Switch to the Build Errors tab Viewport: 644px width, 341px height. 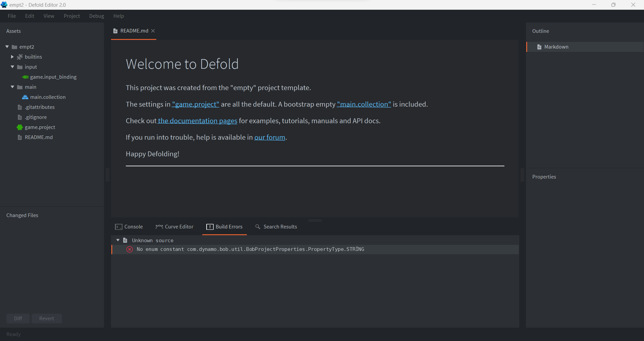[229, 227]
